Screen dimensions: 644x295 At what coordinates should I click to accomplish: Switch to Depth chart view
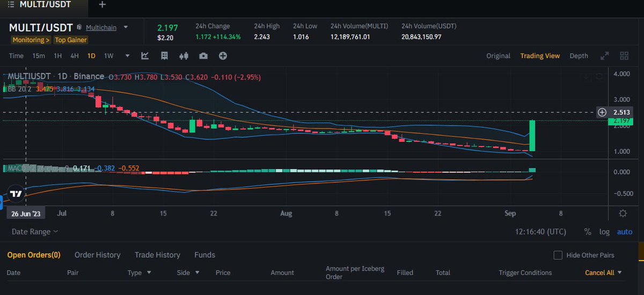pyautogui.click(x=579, y=56)
